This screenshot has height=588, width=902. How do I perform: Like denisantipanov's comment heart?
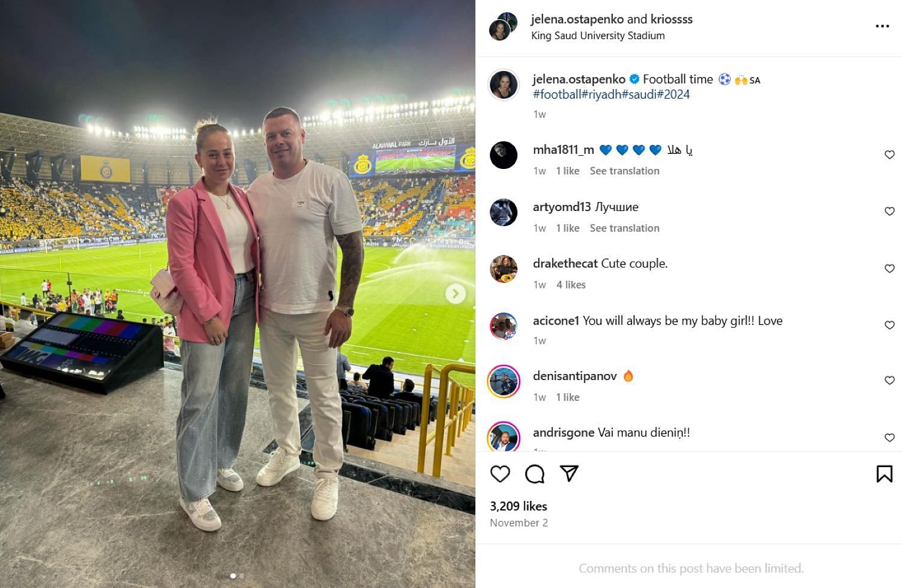tap(890, 380)
